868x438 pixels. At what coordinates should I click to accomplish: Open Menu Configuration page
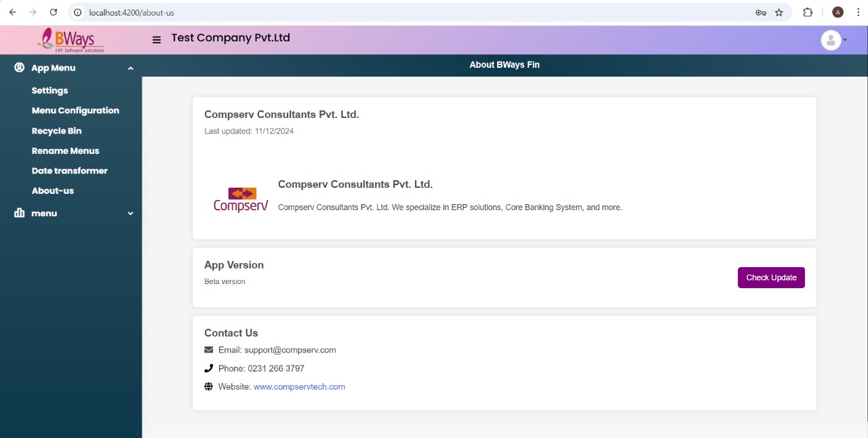(75, 111)
